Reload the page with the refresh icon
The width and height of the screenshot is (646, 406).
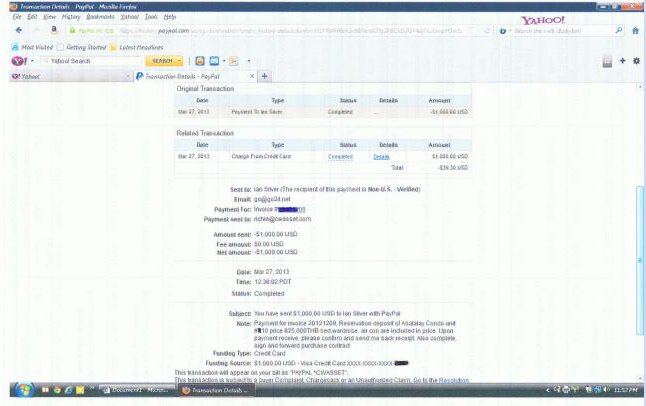click(487, 31)
